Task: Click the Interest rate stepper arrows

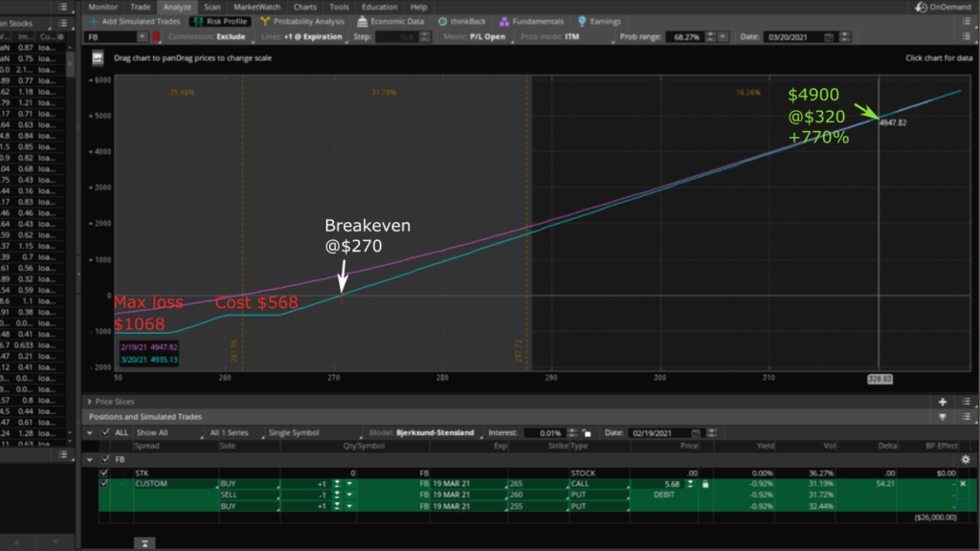Action: [572, 433]
